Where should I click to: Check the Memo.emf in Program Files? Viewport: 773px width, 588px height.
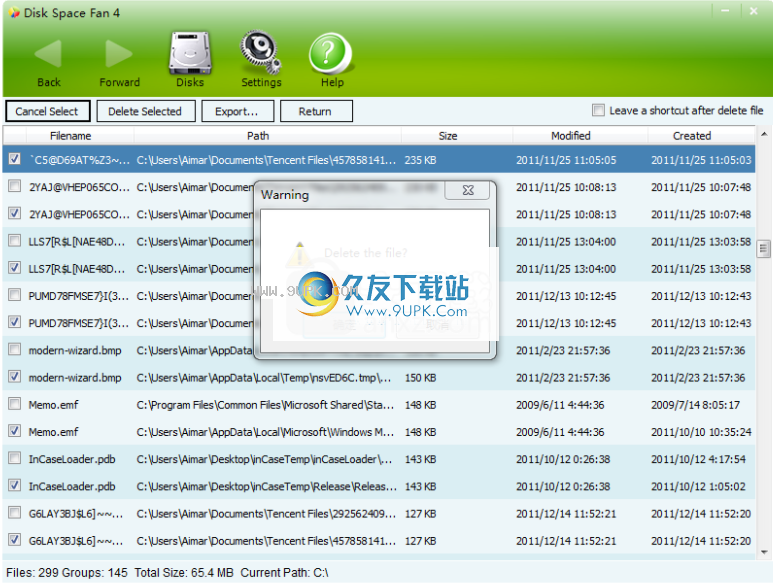pyautogui.click(x=15, y=404)
